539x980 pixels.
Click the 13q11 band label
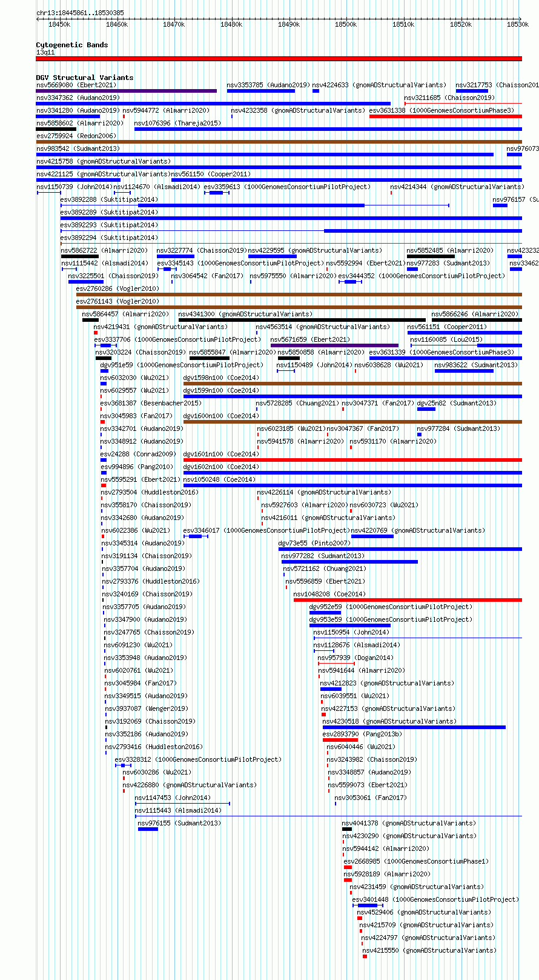(x=45, y=52)
